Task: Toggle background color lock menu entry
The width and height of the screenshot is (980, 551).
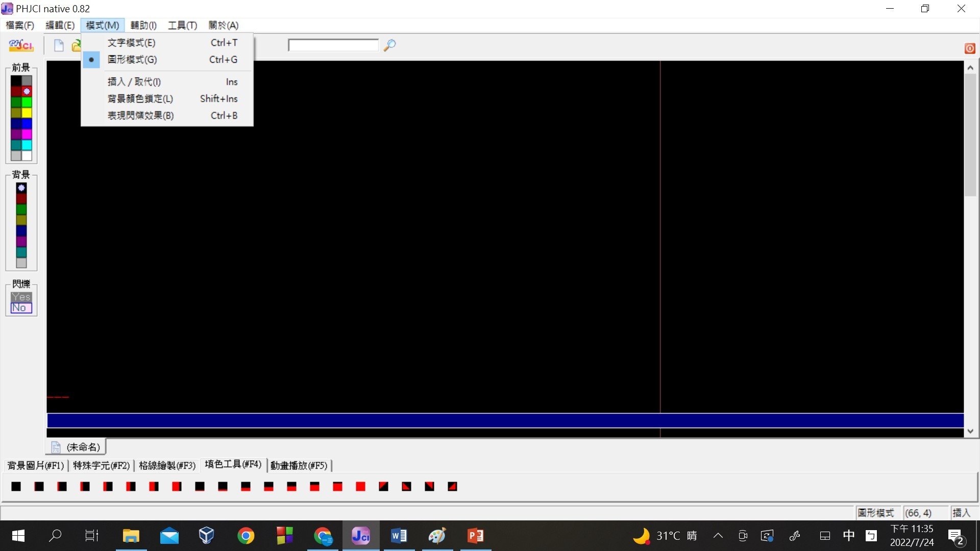Action: 140,98
